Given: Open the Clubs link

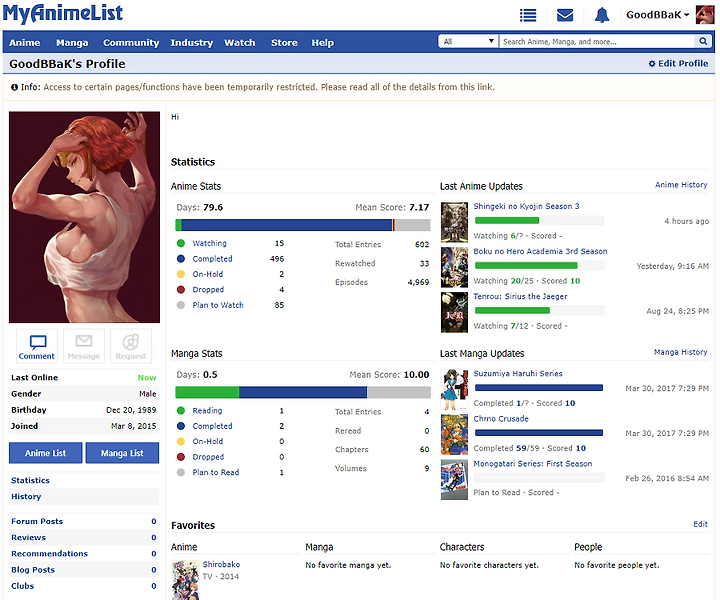Looking at the screenshot, I should point(22,586).
